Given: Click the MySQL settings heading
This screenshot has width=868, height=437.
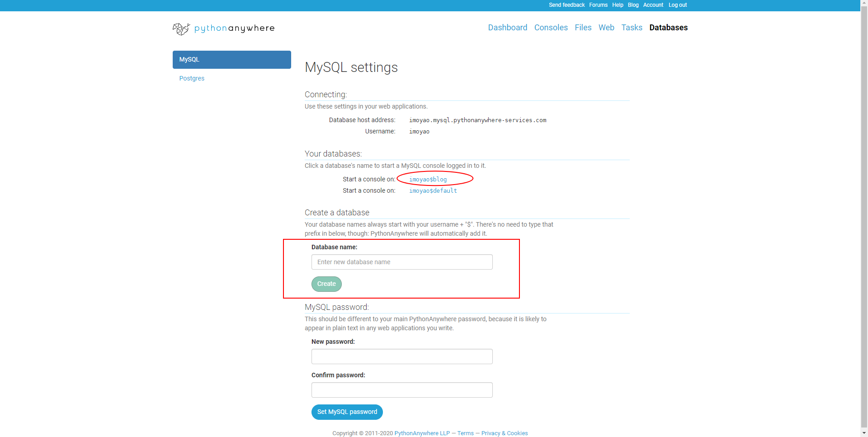Looking at the screenshot, I should click(351, 67).
